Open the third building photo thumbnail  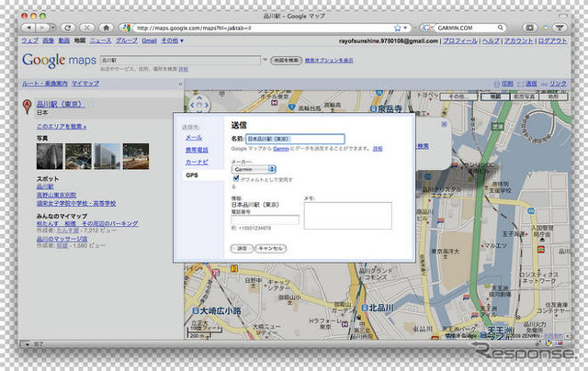click(107, 156)
